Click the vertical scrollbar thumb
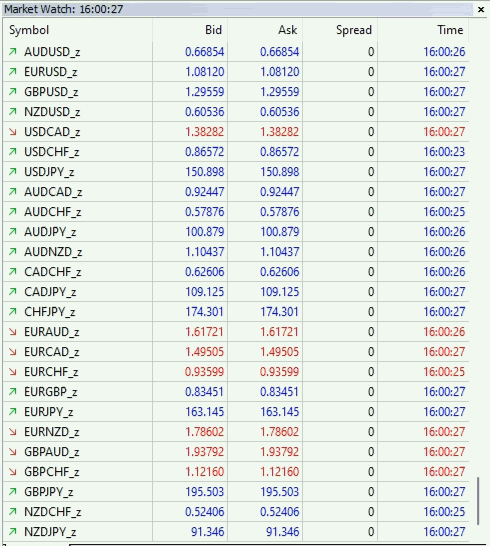Screen dimensions: 490x546 [x=478, y=501]
